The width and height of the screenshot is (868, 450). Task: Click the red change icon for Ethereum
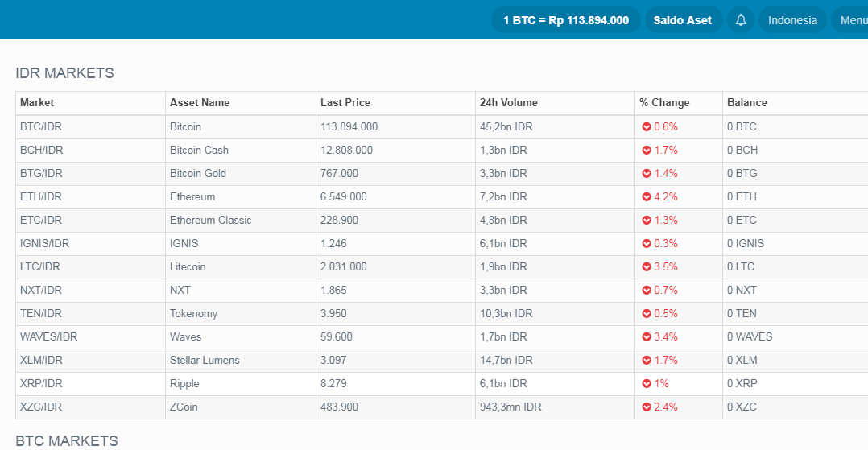coord(646,197)
